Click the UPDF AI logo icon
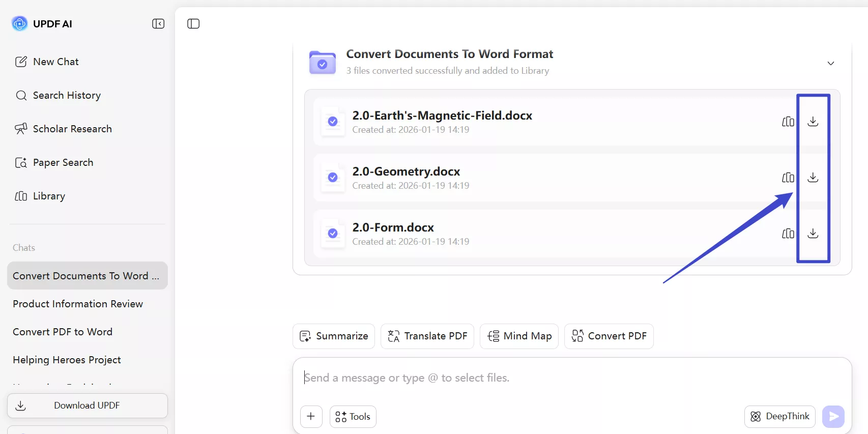The width and height of the screenshot is (868, 434). [19, 23]
